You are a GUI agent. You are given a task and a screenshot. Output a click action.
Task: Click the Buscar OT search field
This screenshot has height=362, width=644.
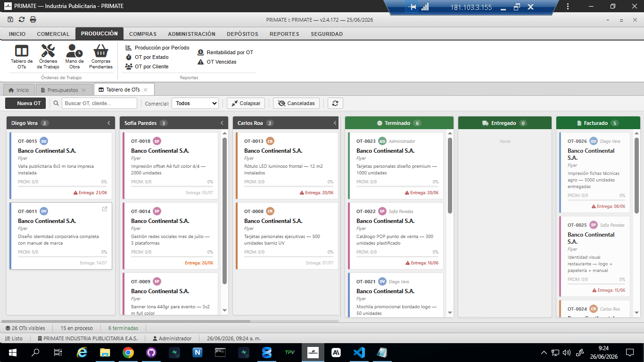click(x=99, y=103)
